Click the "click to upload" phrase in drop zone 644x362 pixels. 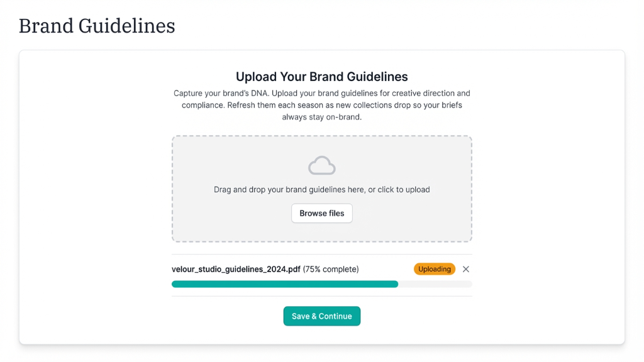point(404,189)
